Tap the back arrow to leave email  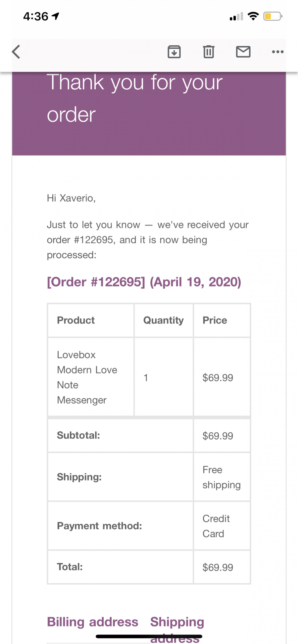[16, 52]
